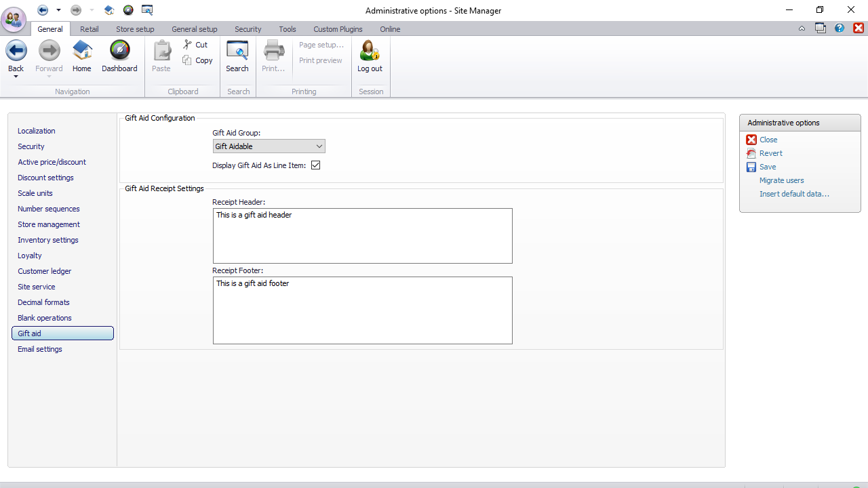Expand the Gift Aid Group dropdown

coord(319,146)
